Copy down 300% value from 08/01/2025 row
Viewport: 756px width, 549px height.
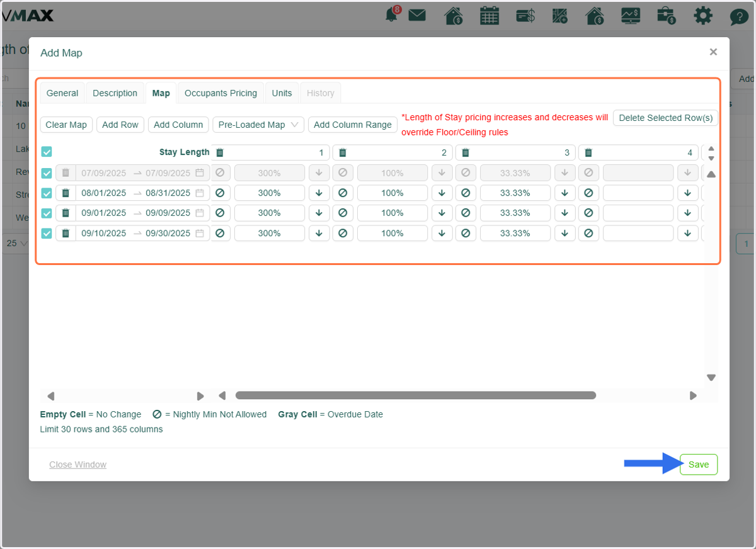click(319, 193)
